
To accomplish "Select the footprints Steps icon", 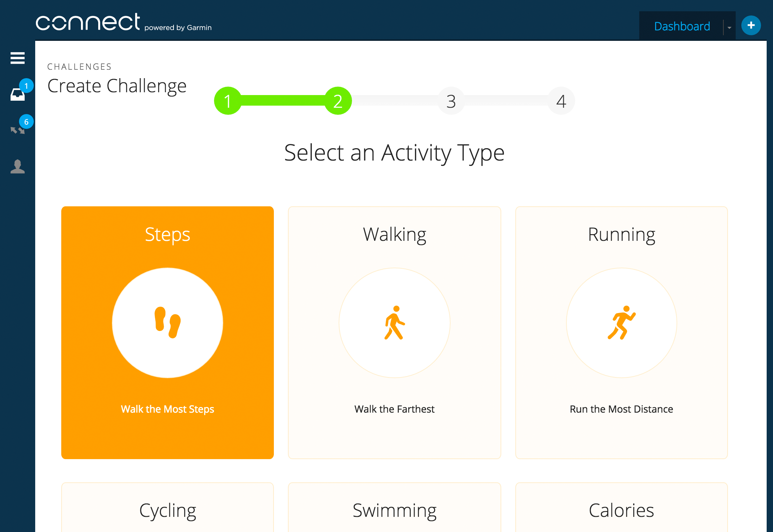I will pyautogui.click(x=168, y=323).
